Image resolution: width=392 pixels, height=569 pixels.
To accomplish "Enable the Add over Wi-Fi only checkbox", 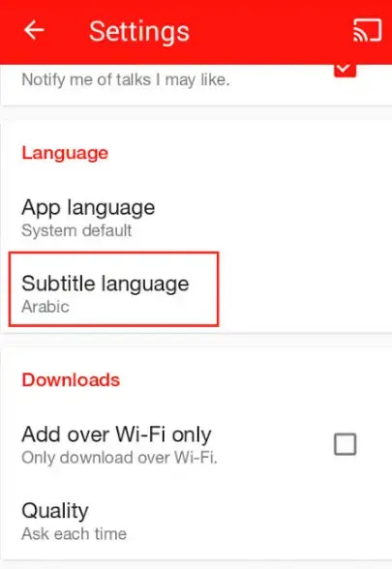I will pyautogui.click(x=345, y=444).
